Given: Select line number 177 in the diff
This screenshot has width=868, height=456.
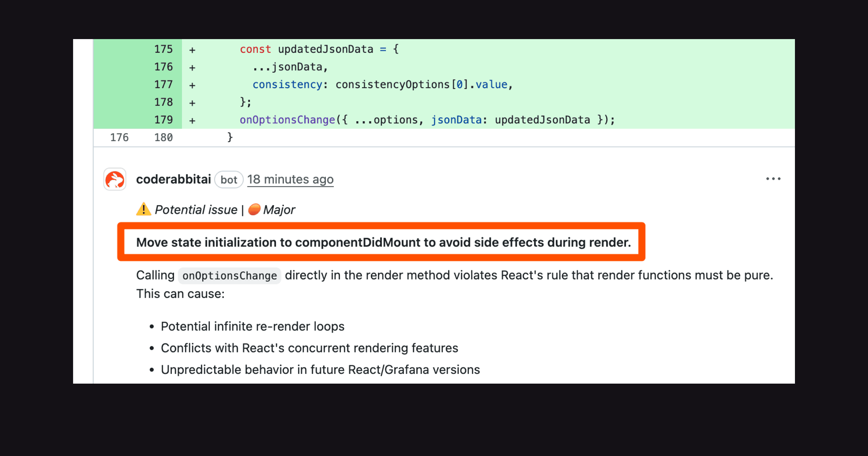Looking at the screenshot, I should click(x=164, y=84).
